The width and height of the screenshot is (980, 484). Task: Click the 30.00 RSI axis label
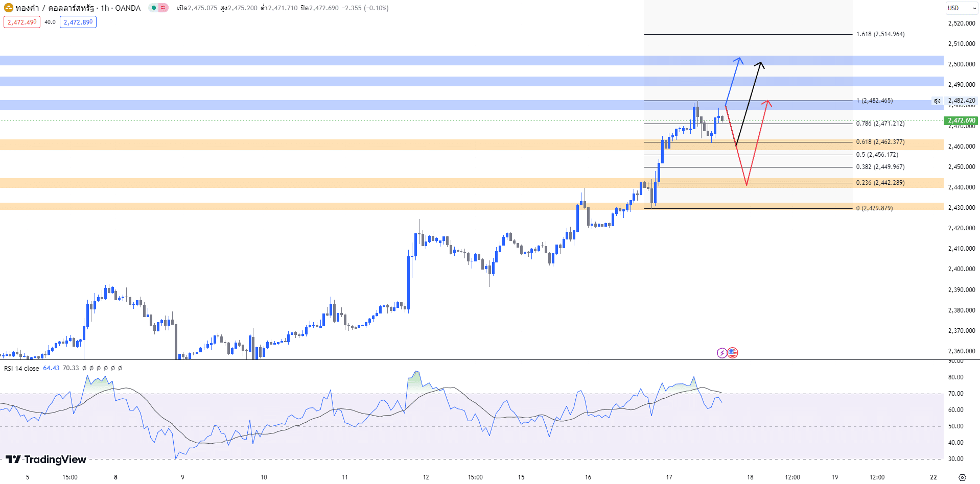(955, 459)
